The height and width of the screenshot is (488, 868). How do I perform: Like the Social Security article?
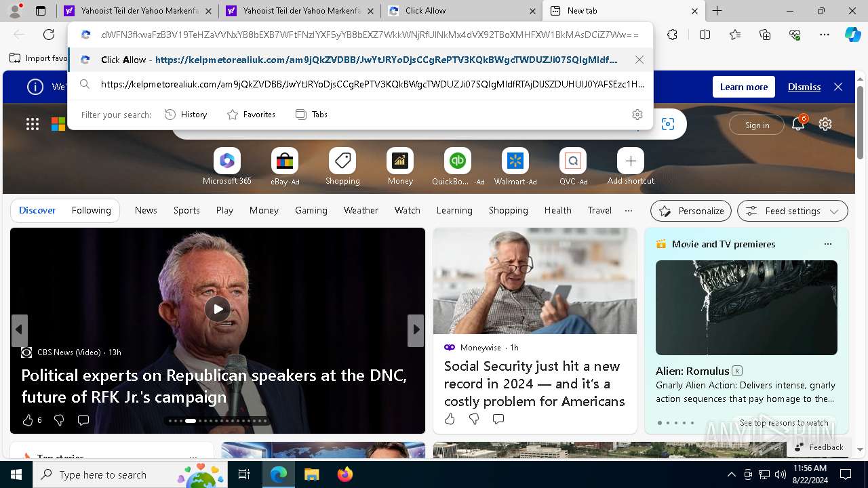(450, 419)
